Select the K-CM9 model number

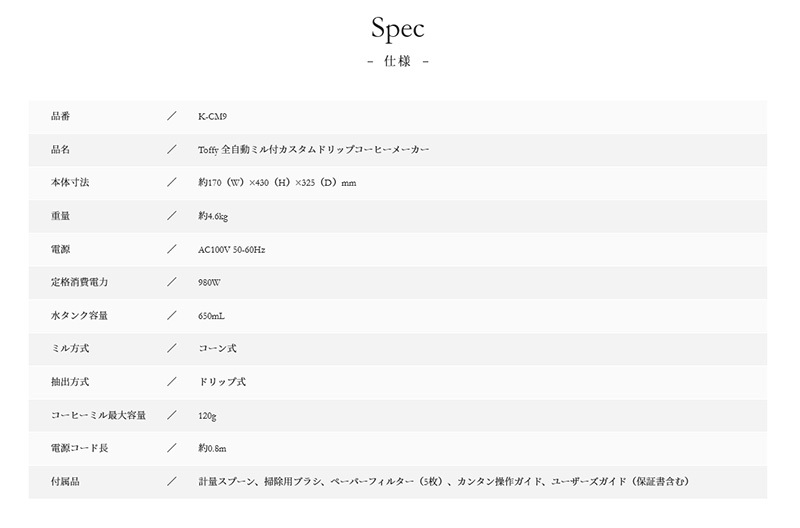(x=212, y=116)
